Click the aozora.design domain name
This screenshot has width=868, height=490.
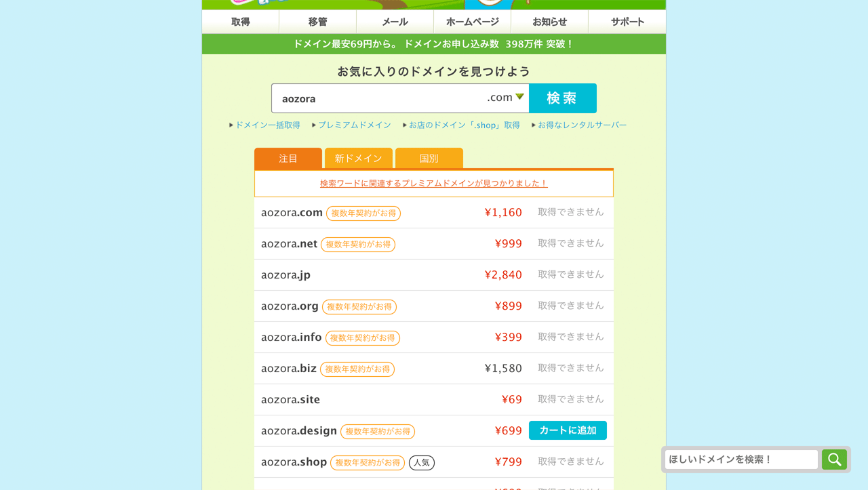pos(299,431)
